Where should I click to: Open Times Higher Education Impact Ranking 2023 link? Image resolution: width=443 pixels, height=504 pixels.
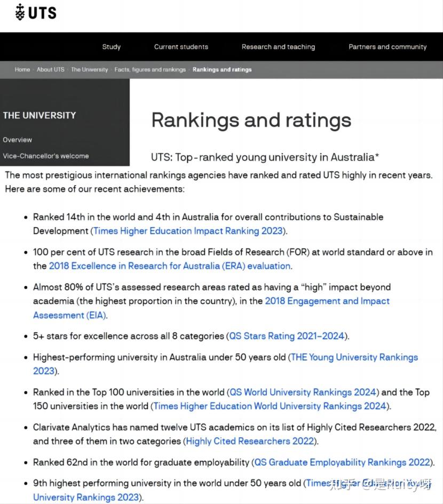click(x=188, y=231)
